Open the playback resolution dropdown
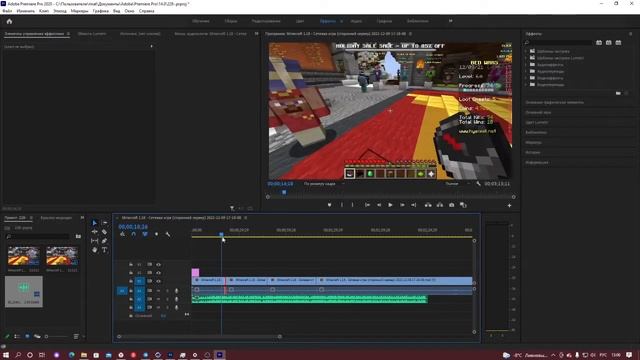 point(457,184)
